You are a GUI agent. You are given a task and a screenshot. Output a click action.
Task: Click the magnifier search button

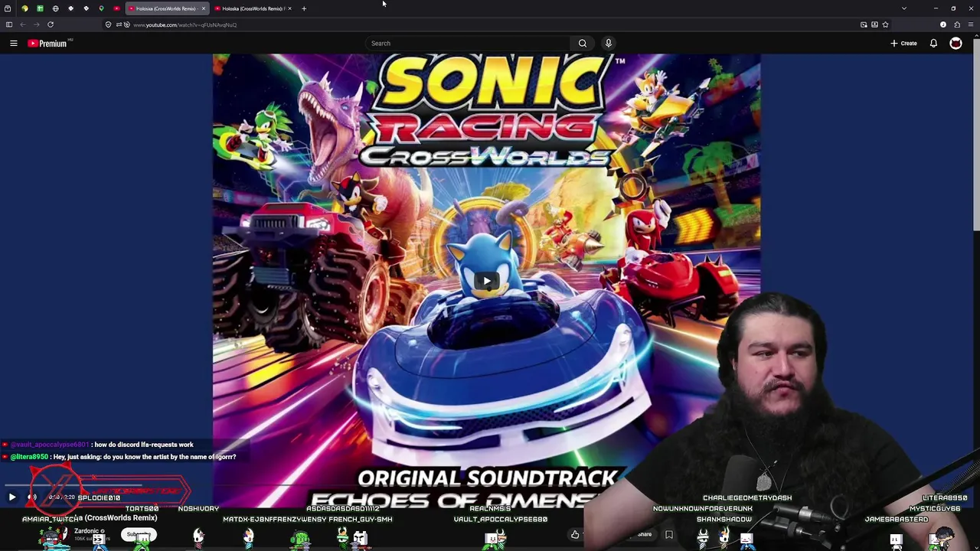coord(583,44)
